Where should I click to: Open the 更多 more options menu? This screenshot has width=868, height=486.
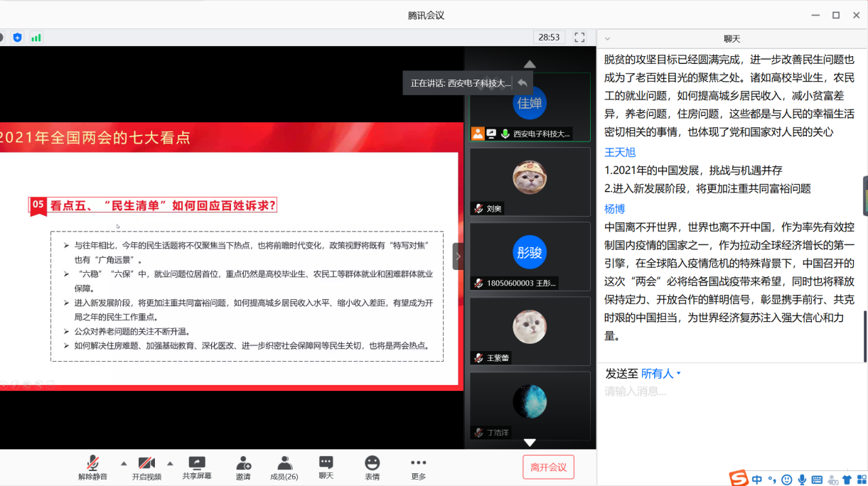tap(418, 468)
